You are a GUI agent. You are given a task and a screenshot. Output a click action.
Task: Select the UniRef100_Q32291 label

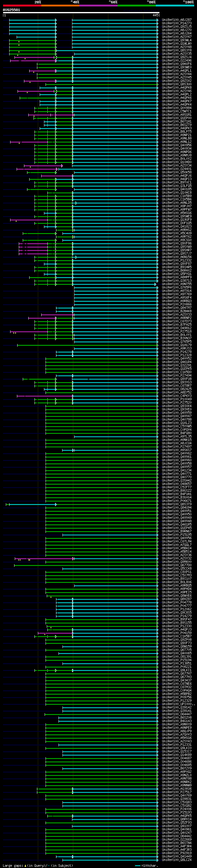point(177,365)
